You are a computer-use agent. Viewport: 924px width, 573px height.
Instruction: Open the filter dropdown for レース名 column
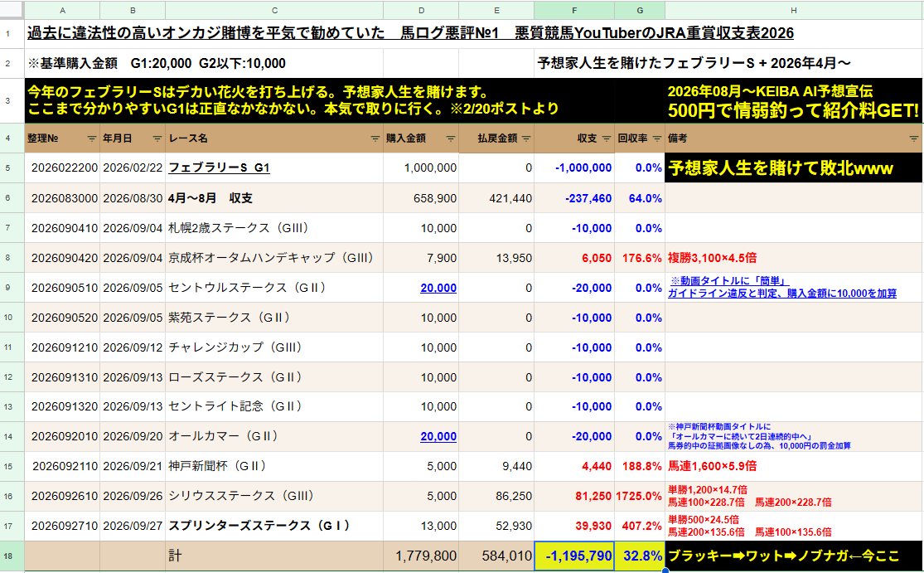click(375, 138)
